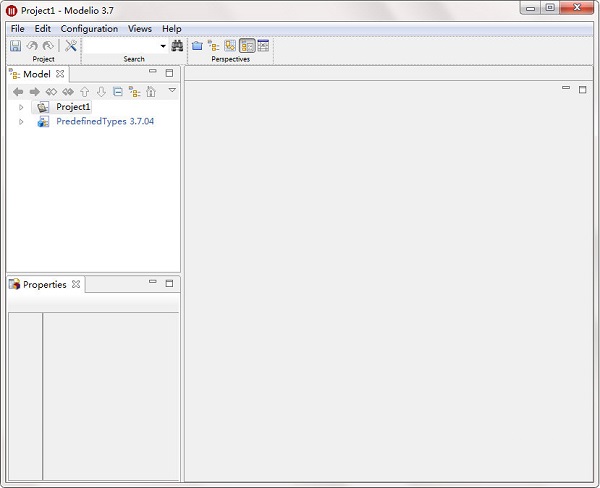Click the Modelio application icon in title bar
Viewport: 600px width, 488px height.
coord(11,11)
